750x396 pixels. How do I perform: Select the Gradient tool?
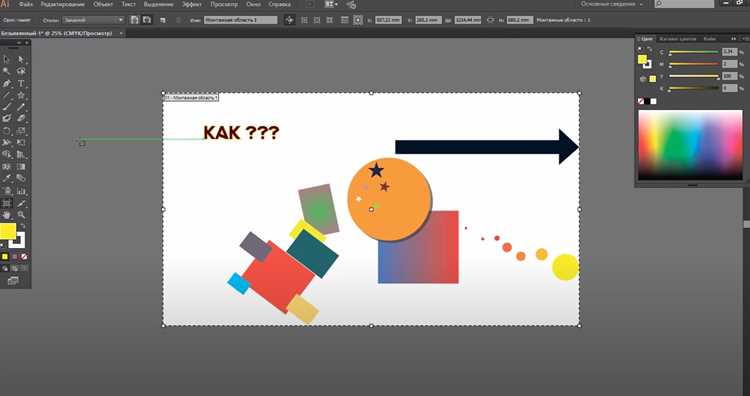coord(21,166)
